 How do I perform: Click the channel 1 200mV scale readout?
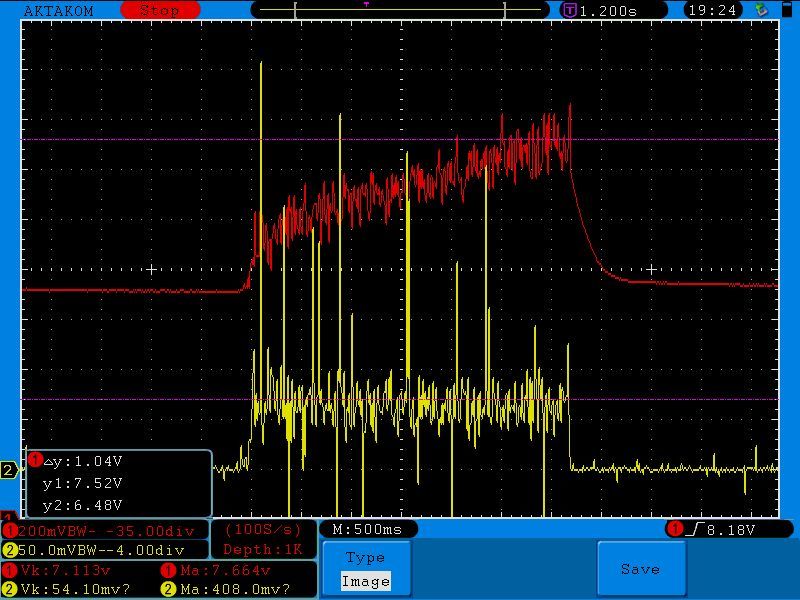pyautogui.click(x=106, y=531)
